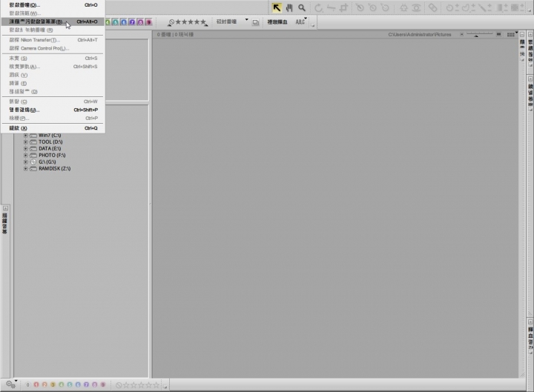Click the C:\Users\Administrator\Pictures path
The width and height of the screenshot is (534, 392).
point(420,34)
